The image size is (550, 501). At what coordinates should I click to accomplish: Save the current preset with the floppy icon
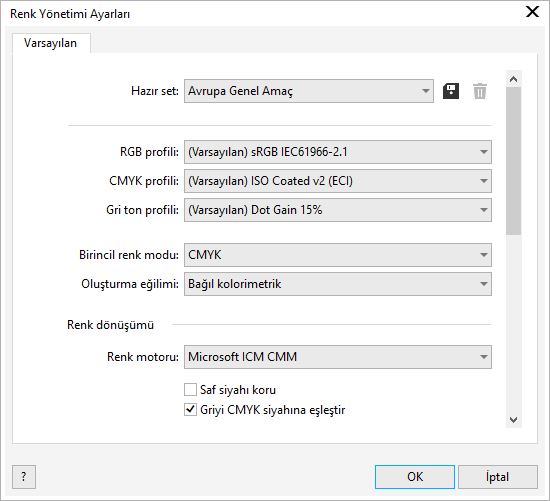[451, 91]
